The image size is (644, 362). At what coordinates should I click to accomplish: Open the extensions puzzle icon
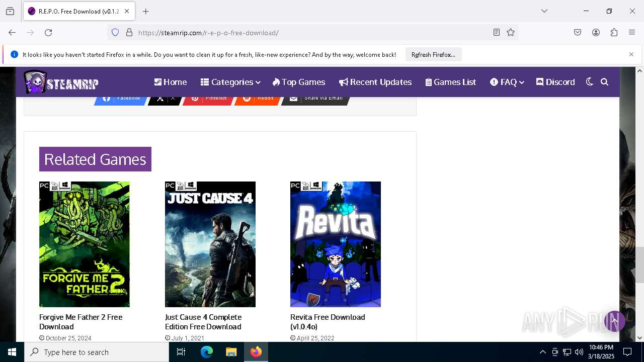tap(614, 32)
